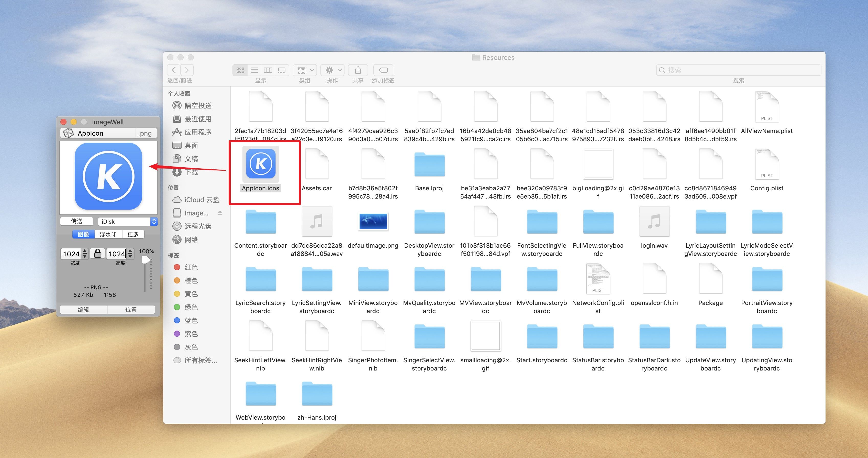Open the iDisk destination dropdown
The image size is (868, 458).
[128, 221]
